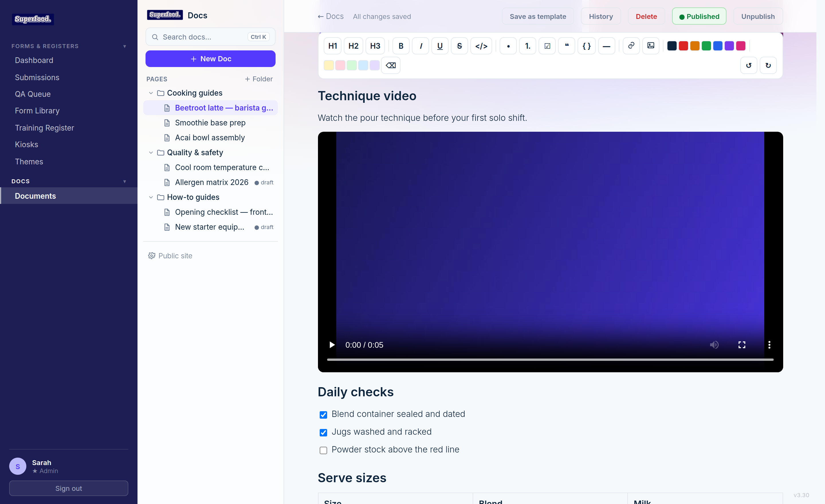Unpublish the document
825x504 pixels.
(x=758, y=16)
